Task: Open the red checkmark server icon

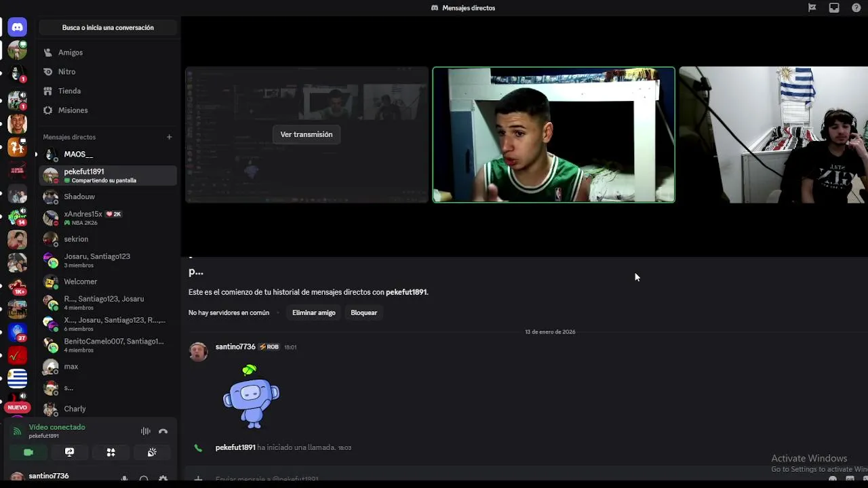Action: [18, 355]
